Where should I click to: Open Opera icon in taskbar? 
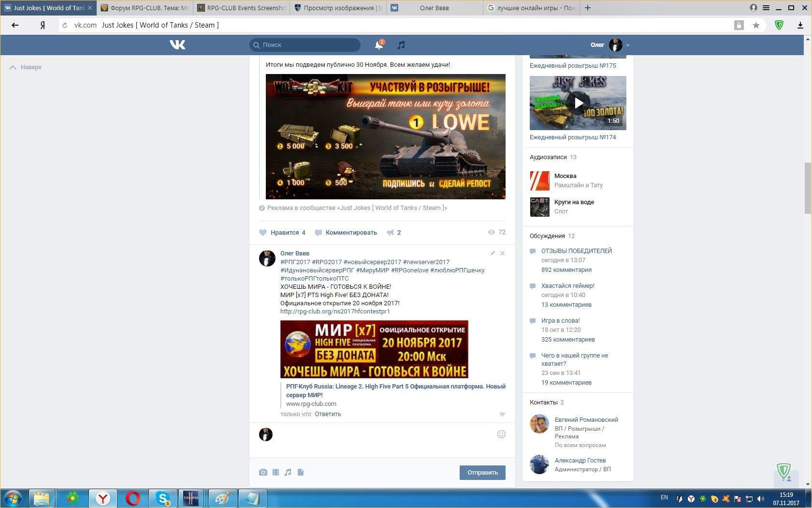pos(133,498)
